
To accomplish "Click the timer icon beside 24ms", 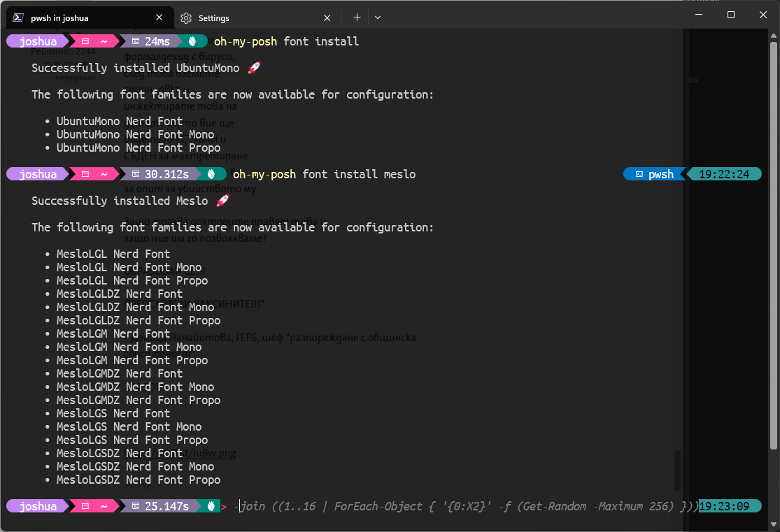I will coord(135,41).
